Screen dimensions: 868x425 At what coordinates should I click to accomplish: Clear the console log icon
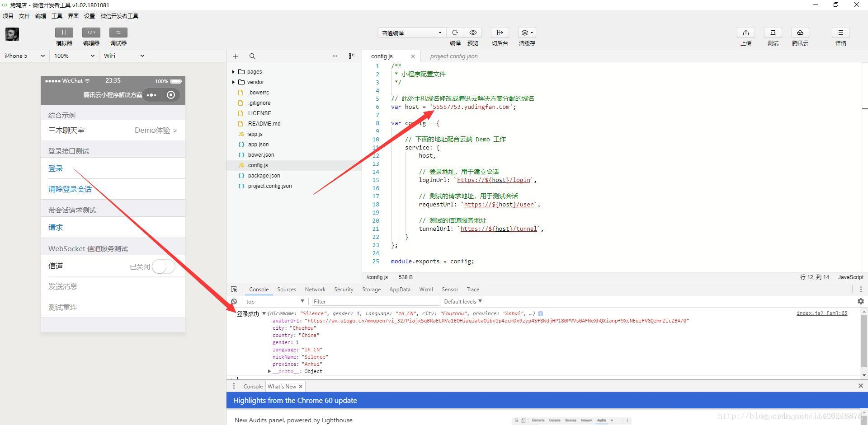234,301
